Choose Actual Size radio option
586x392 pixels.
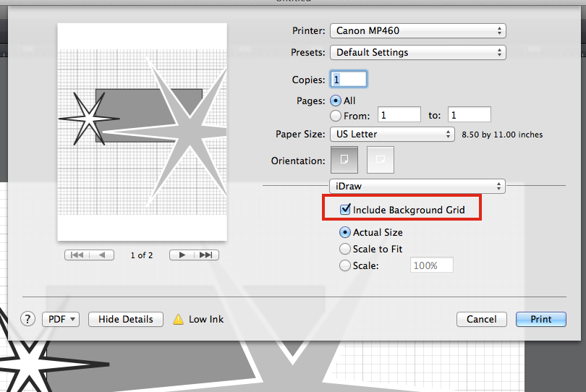point(344,232)
